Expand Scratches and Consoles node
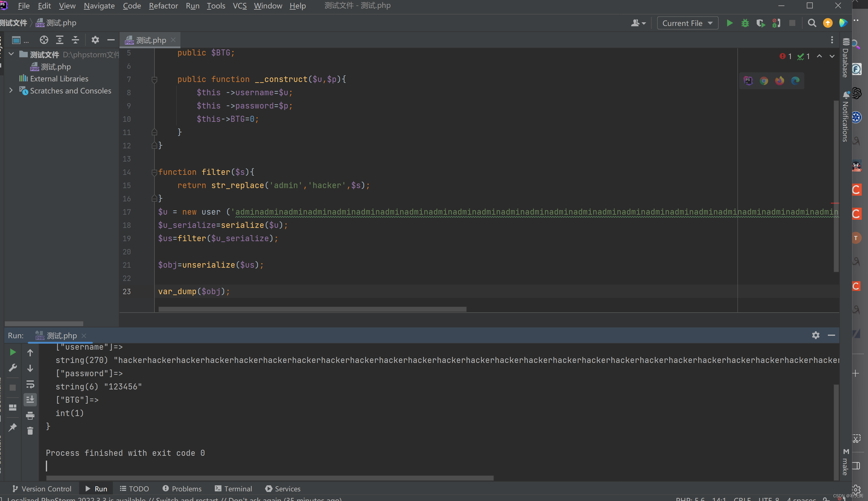Image resolution: width=868 pixels, height=501 pixels. (x=11, y=90)
